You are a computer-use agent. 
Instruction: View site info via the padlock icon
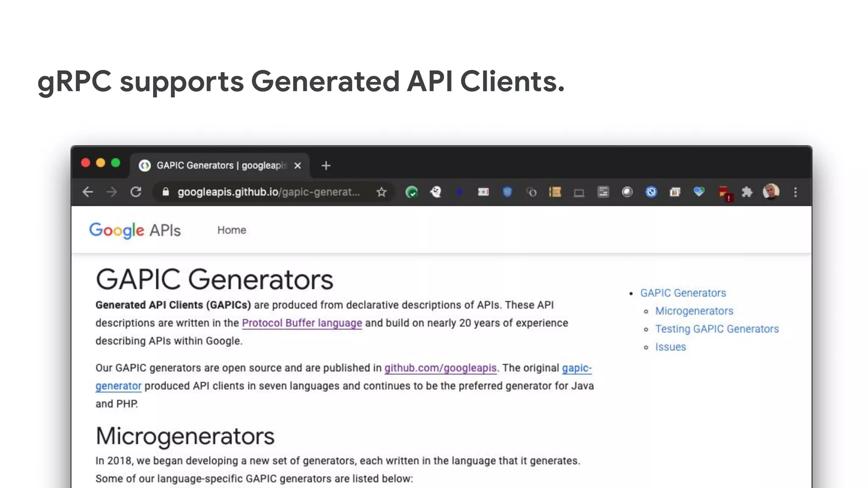point(166,192)
